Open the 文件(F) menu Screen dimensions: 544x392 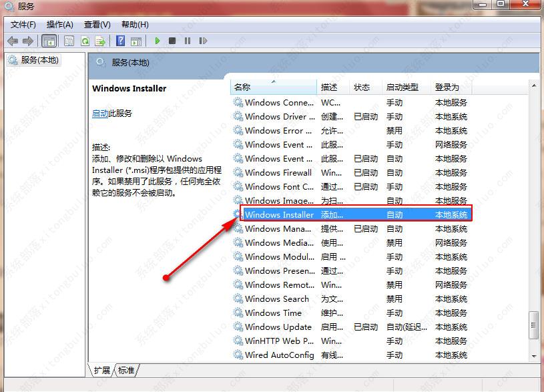coord(22,24)
